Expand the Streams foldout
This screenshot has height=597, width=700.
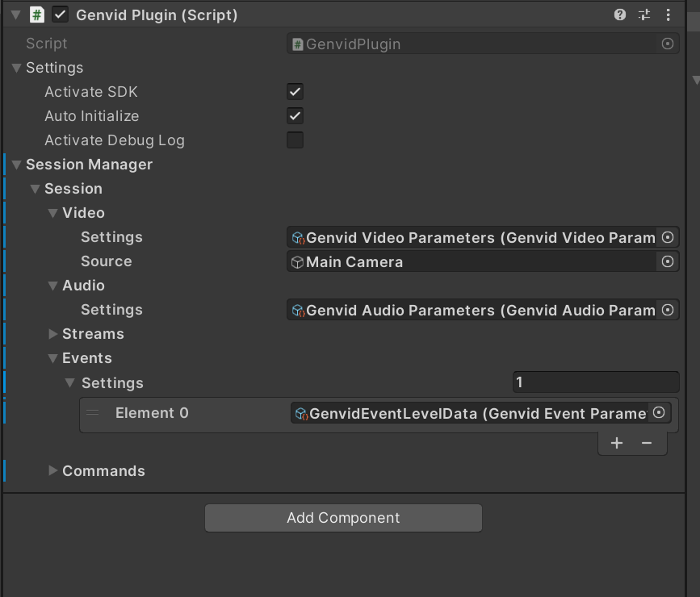[x=52, y=333]
